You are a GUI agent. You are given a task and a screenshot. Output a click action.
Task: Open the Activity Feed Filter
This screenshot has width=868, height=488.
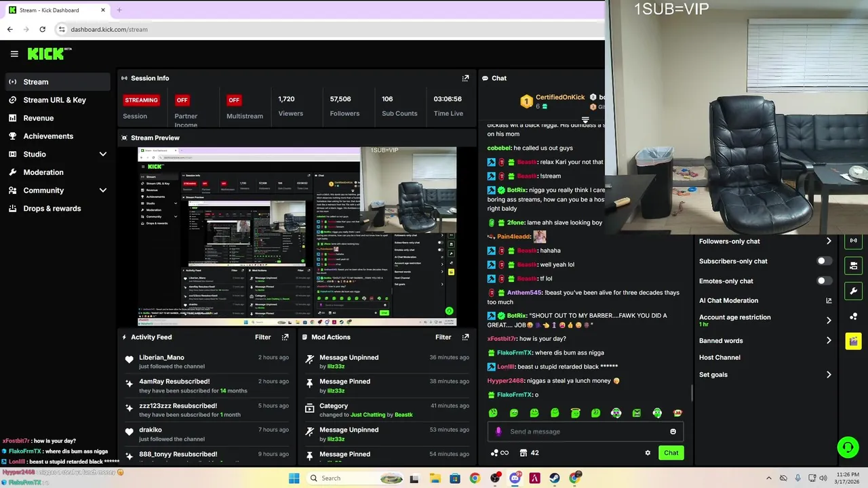tap(263, 337)
